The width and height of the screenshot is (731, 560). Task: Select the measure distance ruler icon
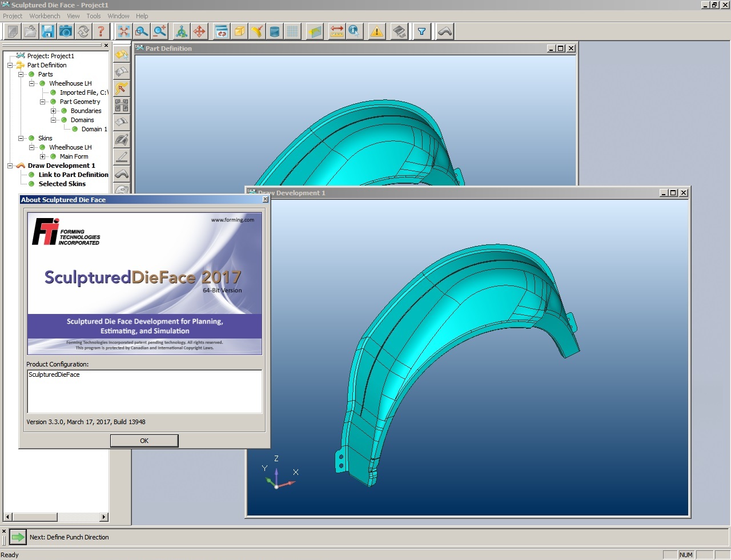tap(337, 31)
